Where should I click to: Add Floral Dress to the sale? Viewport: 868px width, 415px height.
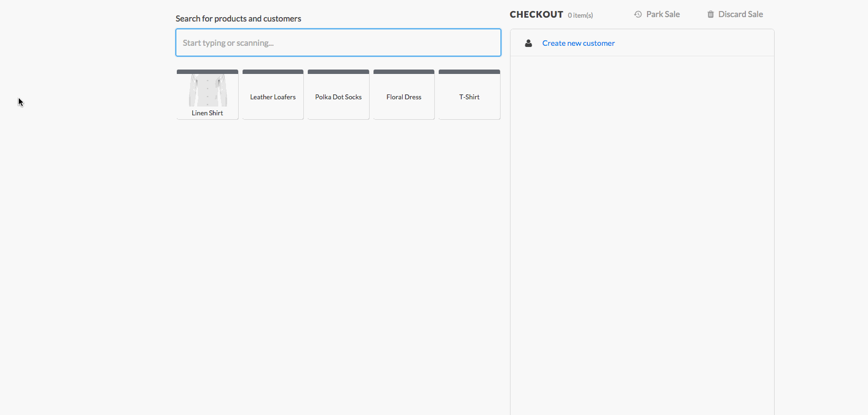click(404, 94)
